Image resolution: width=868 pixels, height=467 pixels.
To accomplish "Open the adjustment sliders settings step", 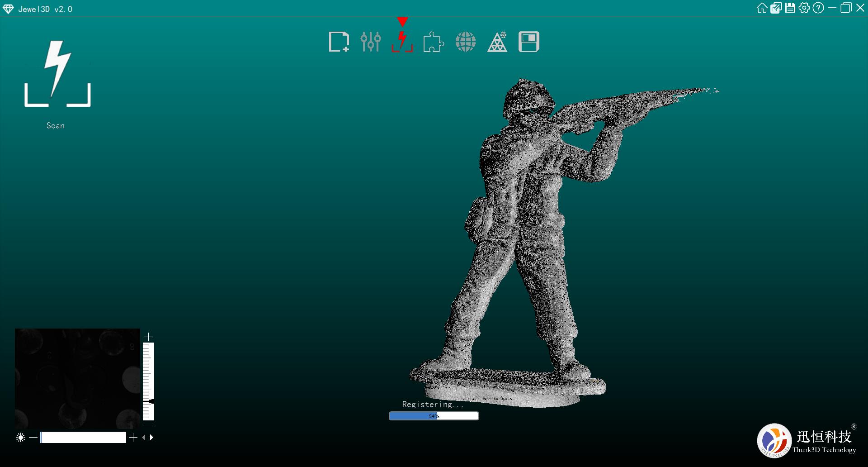I will [370, 42].
